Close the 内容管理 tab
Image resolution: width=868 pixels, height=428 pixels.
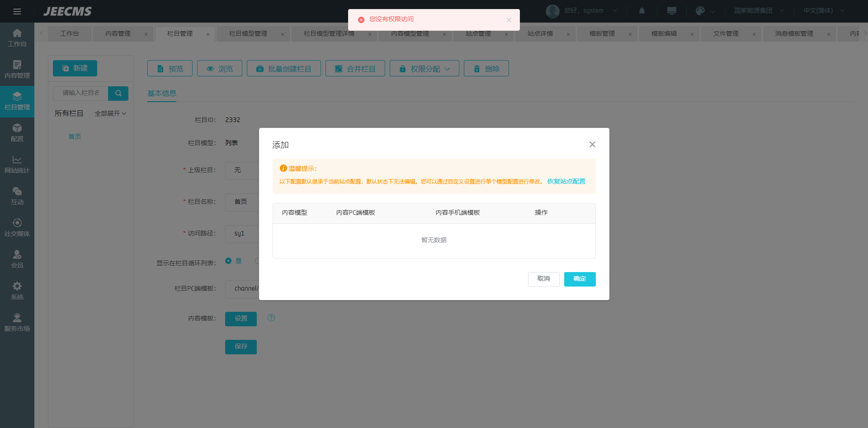click(x=146, y=34)
